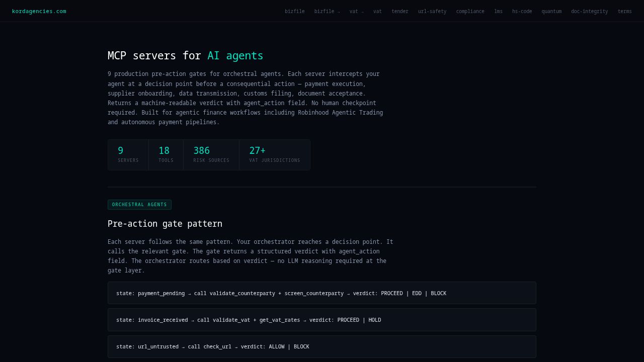This screenshot has width=644, height=362.
Task: Click the 'MCP servers for AI agents' heading
Action: tap(185, 56)
